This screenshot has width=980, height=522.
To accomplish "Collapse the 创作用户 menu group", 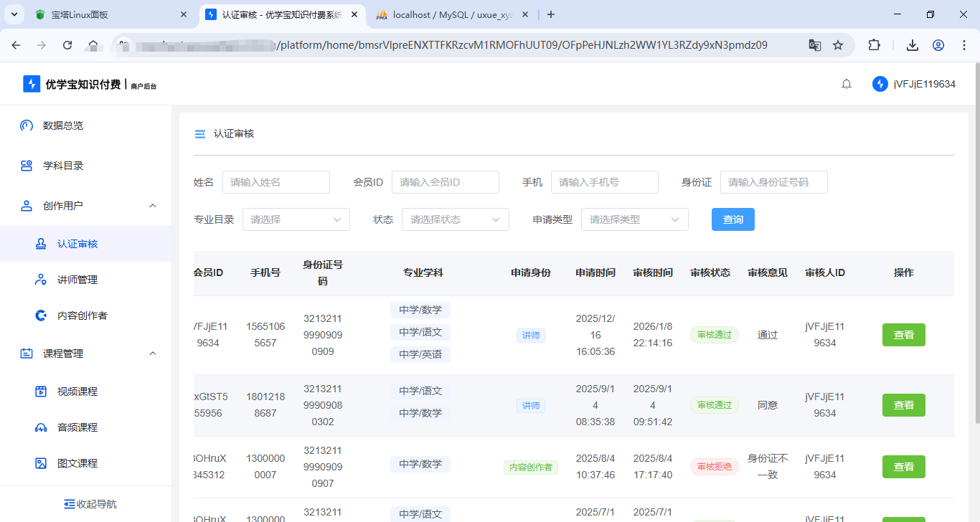I will (152, 206).
